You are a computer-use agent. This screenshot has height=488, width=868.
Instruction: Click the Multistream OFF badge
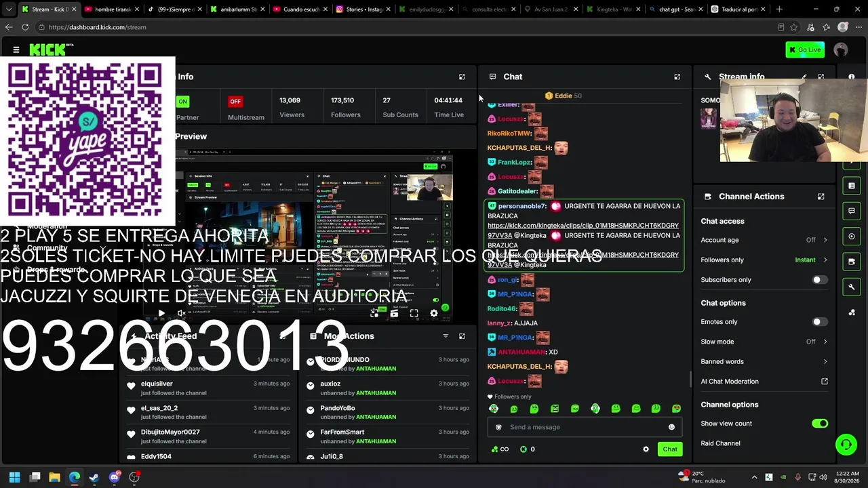[x=235, y=102]
